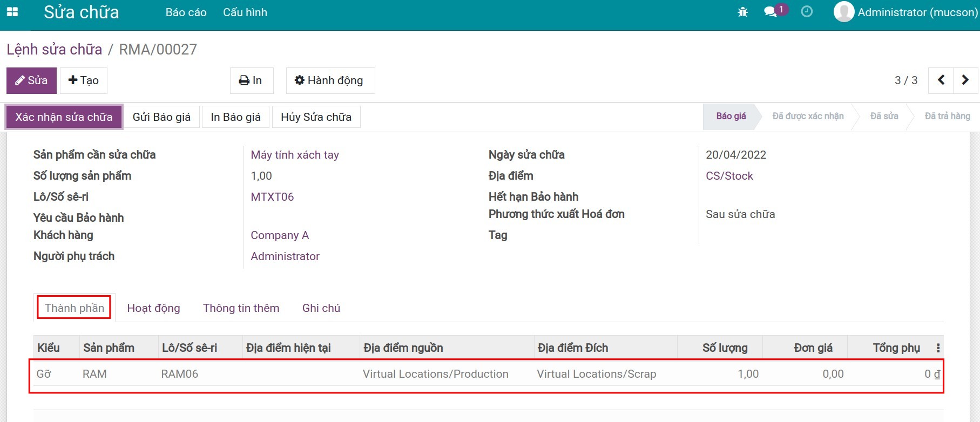980x422 pixels.
Task: Click the Sửa chữa app title
Action: point(82,12)
